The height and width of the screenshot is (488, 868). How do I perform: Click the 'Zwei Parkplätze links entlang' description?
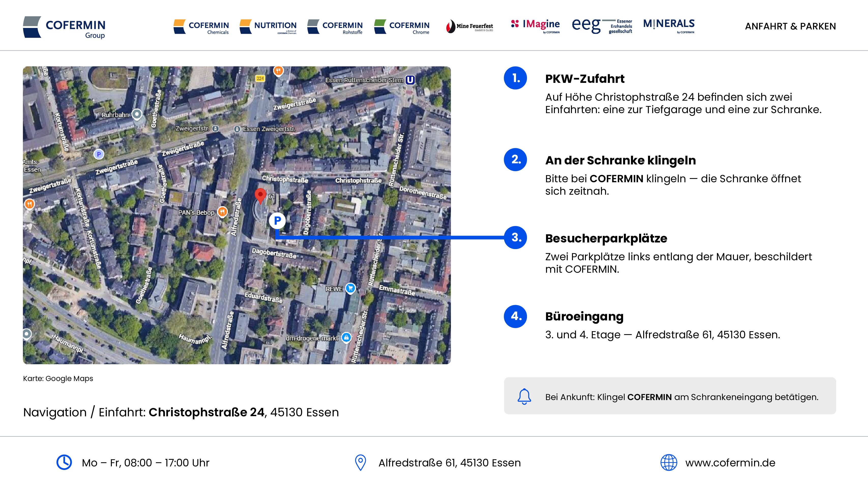679,263
